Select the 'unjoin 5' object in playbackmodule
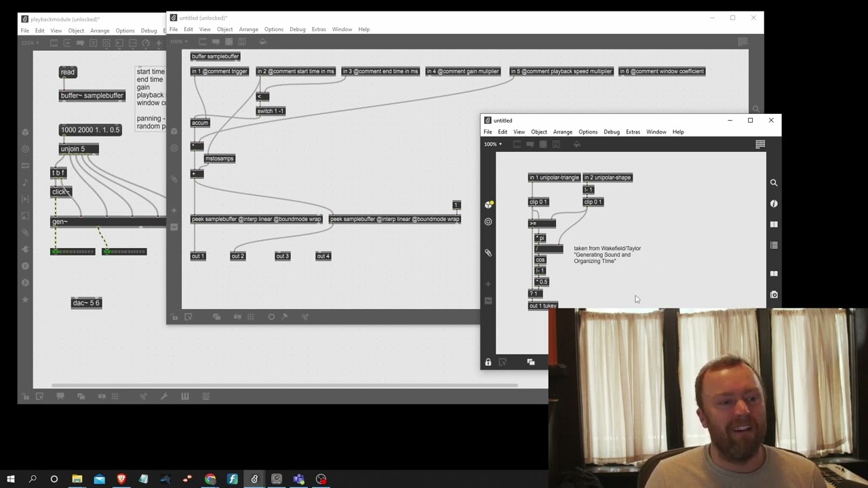This screenshot has width=868, height=488. pyautogui.click(x=79, y=149)
